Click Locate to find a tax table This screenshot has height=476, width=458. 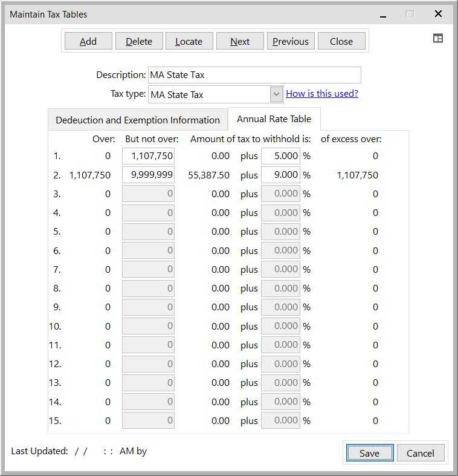coord(189,41)
